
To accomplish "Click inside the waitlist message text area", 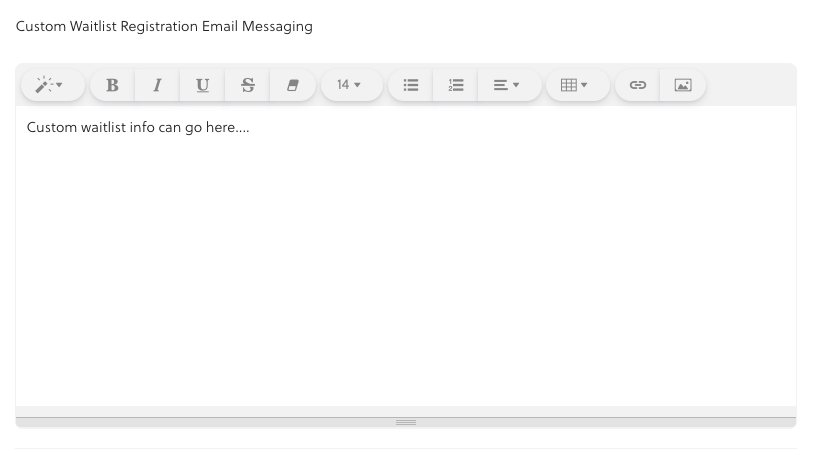I will [x=406, y=256].
